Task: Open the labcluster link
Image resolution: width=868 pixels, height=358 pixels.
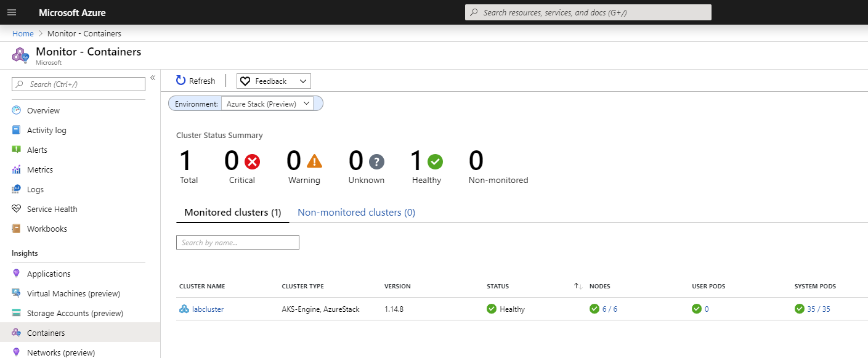Action: [x=208, y=309]
